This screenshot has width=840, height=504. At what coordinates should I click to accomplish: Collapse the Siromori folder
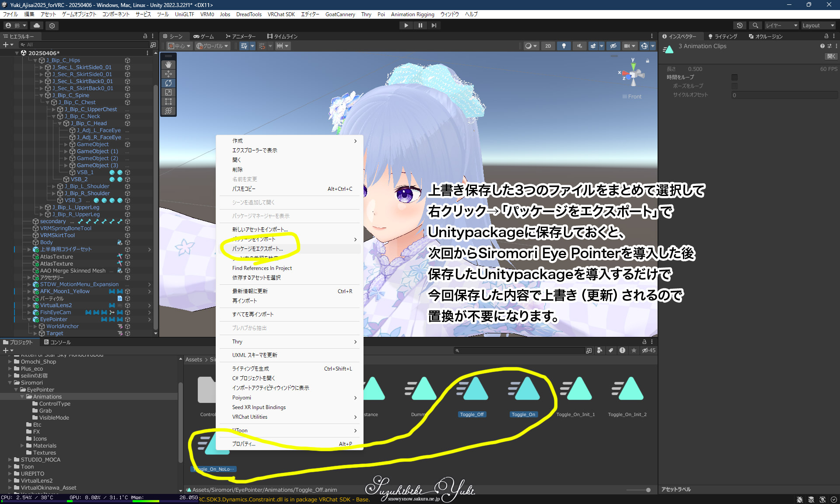point(10,383)
